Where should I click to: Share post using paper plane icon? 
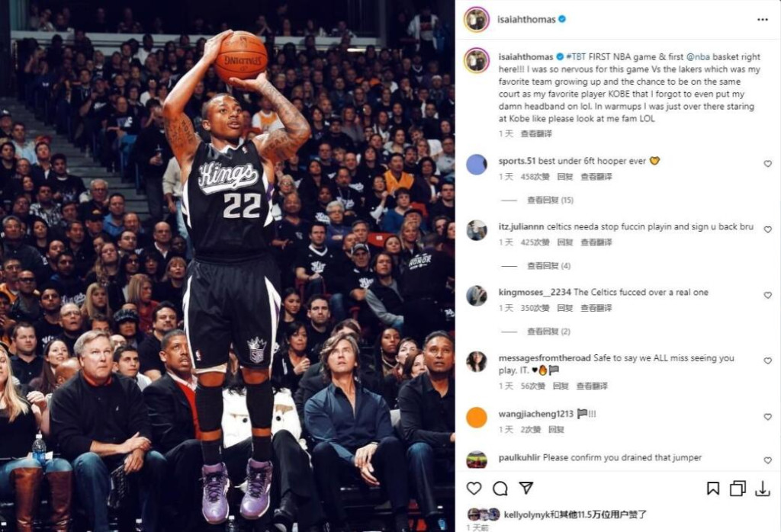(x=526, y=488)
